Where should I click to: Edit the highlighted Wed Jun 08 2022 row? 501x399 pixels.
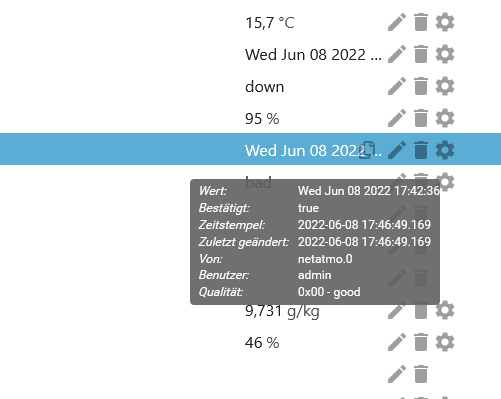click(x=397, y=150)
